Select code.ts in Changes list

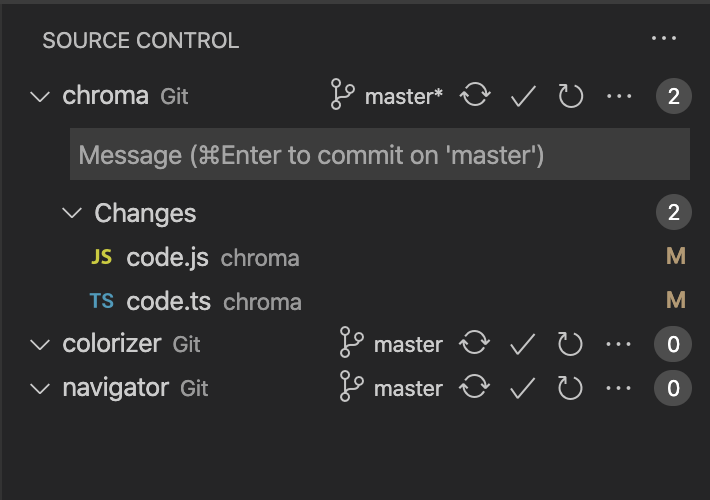(380, 301)
